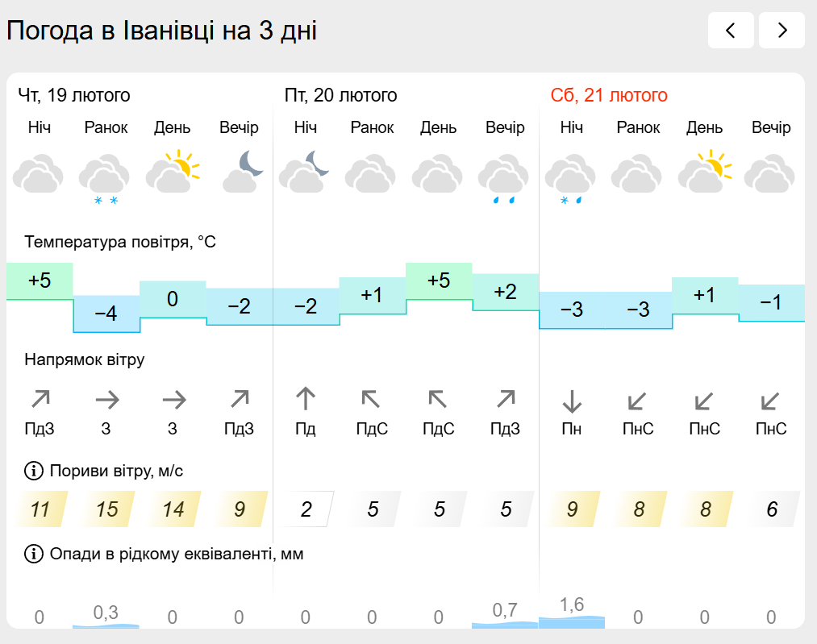817x644 pixels.
Task: Click info icon beside Пориви вітру
Action: 34,471
